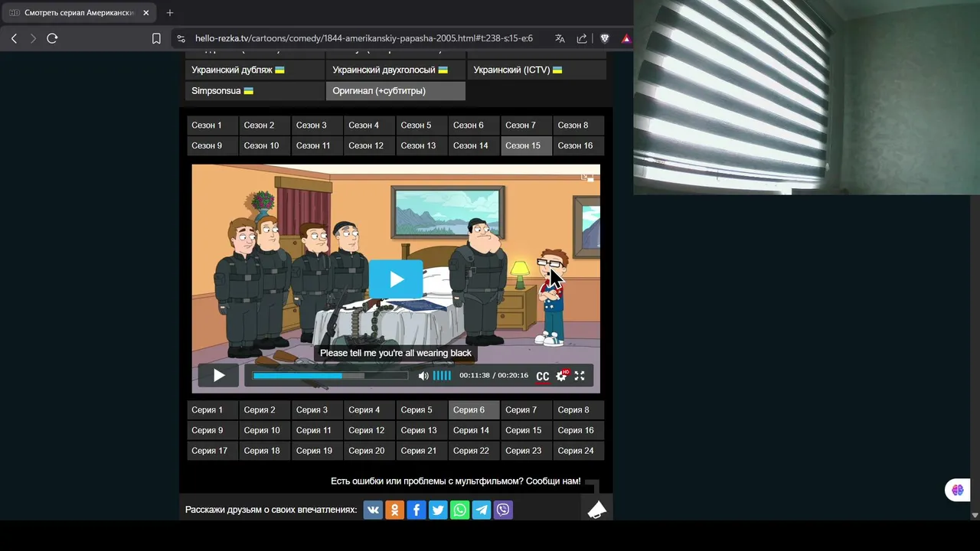The width and height of the screenshot is (980, 551).
Task: Open the Brave Shields lion icon
Action: (x=604, y=38)
